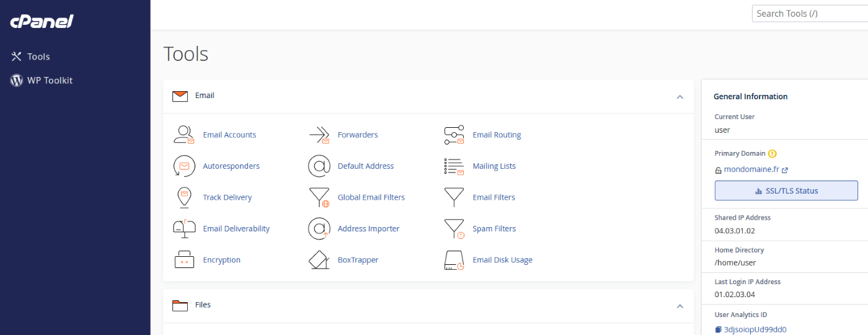Click the Files section folder icon

coord(180,305)
